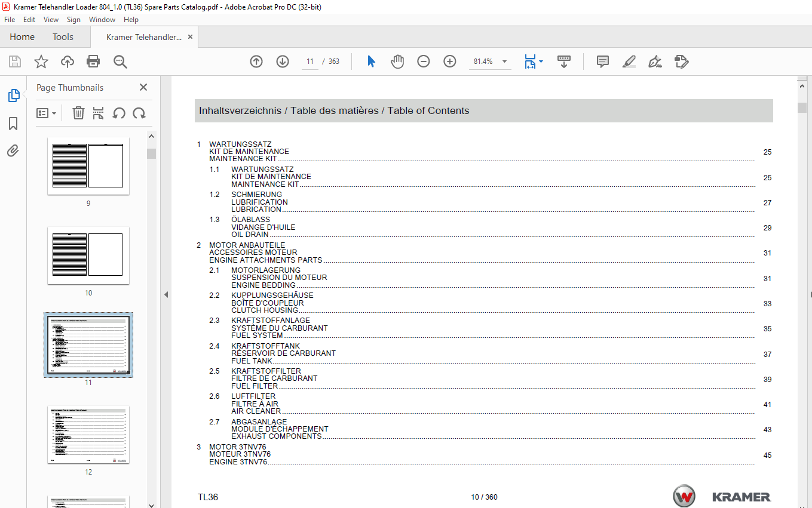Click the Save file icon
The image size is (812, 508).
[15, 61]
